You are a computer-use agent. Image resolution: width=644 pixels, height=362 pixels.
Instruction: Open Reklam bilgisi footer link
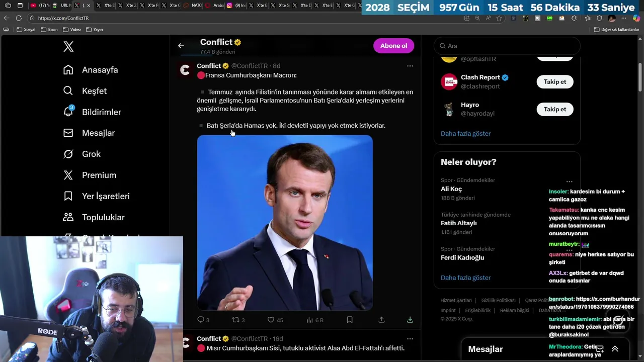pos(515,311)
